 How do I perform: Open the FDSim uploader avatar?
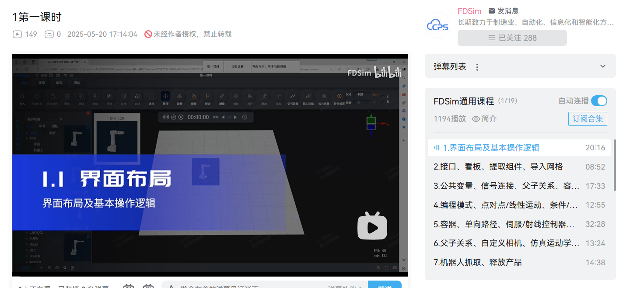438,25
